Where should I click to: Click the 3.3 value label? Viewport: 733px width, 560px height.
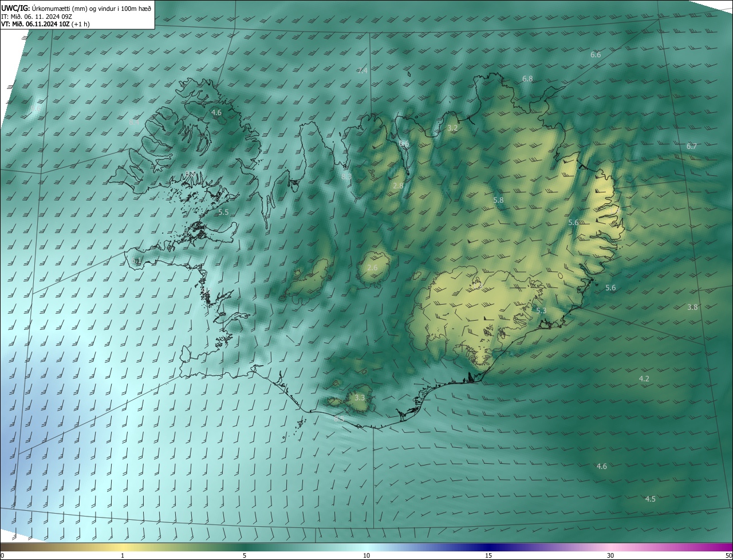(360, 397)
